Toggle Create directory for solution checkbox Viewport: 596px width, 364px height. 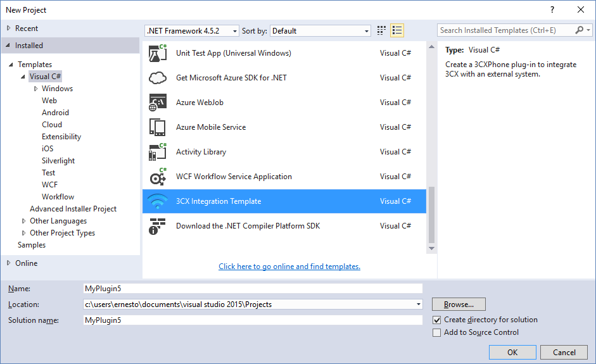pyautogui.click(x=437, y=320)
